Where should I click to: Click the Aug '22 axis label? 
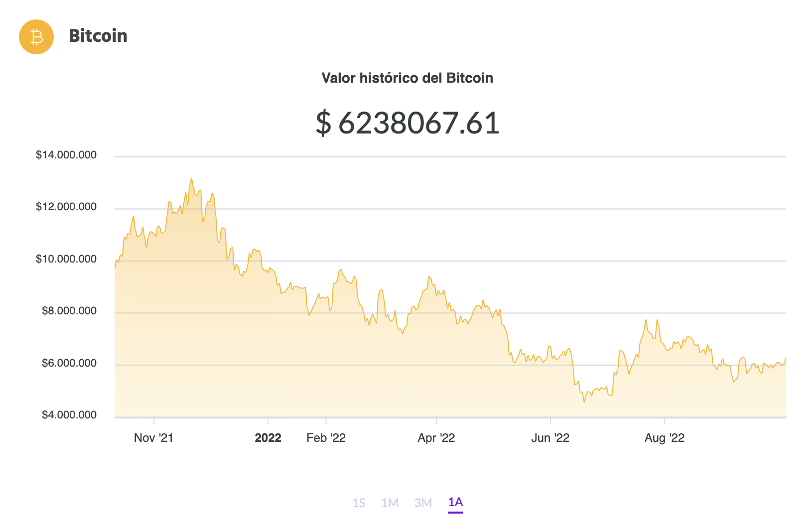(x=665, y=438)
